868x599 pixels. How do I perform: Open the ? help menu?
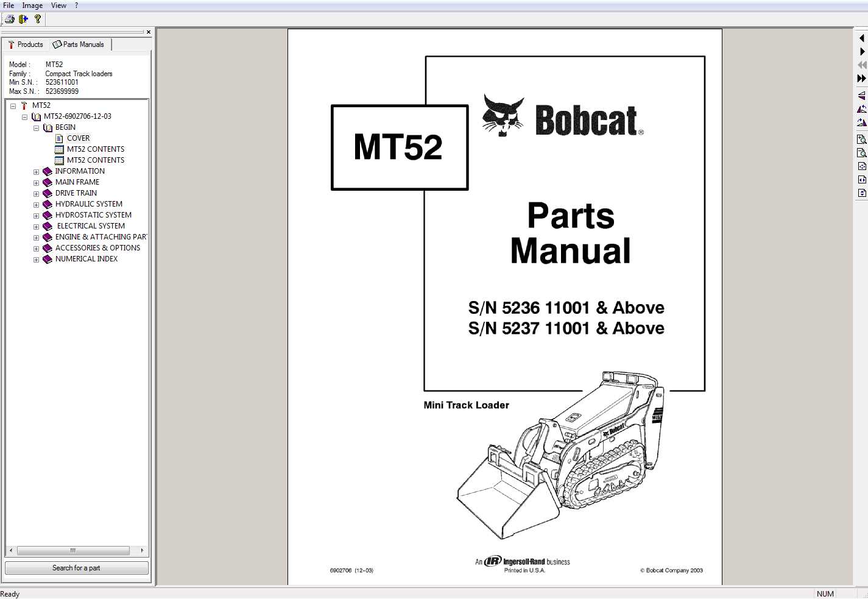(x=76, y=5)
